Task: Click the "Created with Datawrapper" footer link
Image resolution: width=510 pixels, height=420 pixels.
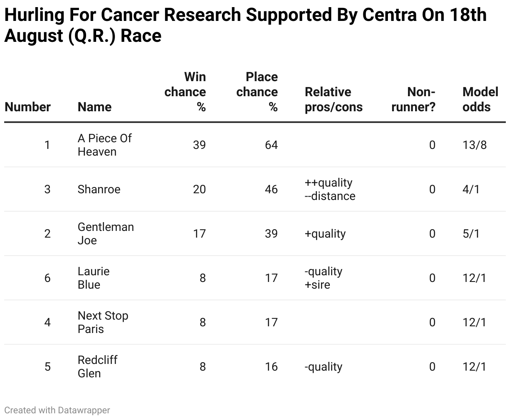Action: point(57,410)
